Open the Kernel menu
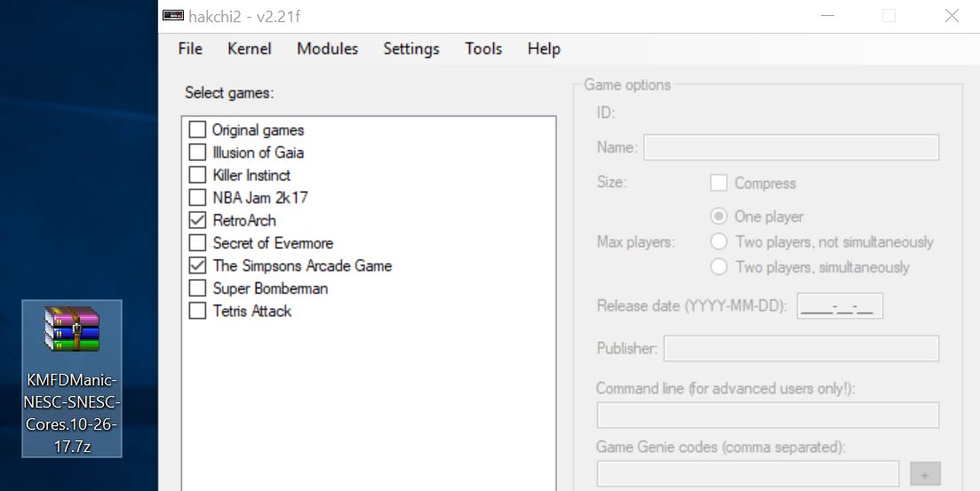Viewport: 980px width, 491px height. [250, 49]
